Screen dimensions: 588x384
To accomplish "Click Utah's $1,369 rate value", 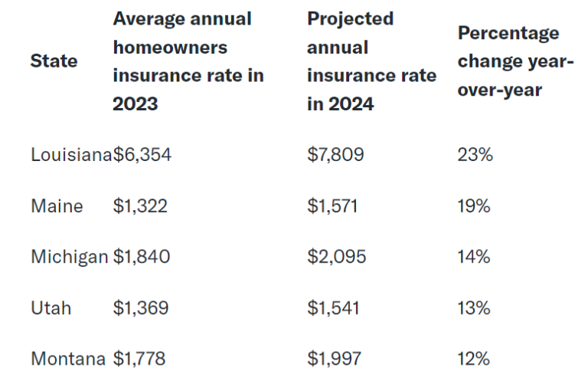I will (141, 308).
